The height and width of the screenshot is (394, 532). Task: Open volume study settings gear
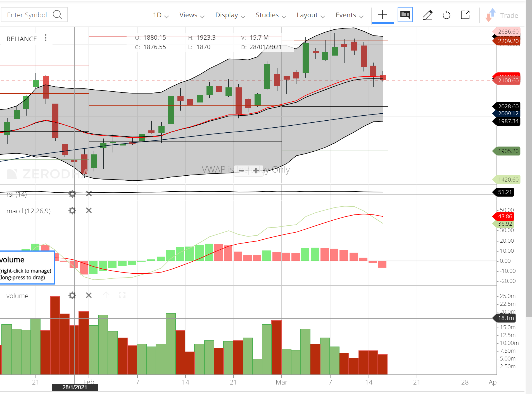coord(72,295)
